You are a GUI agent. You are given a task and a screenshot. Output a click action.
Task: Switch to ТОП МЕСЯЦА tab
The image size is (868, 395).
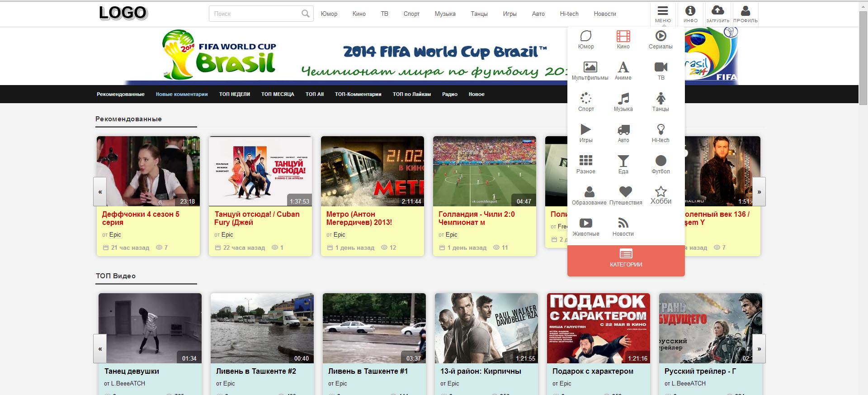tap(278, 94)
